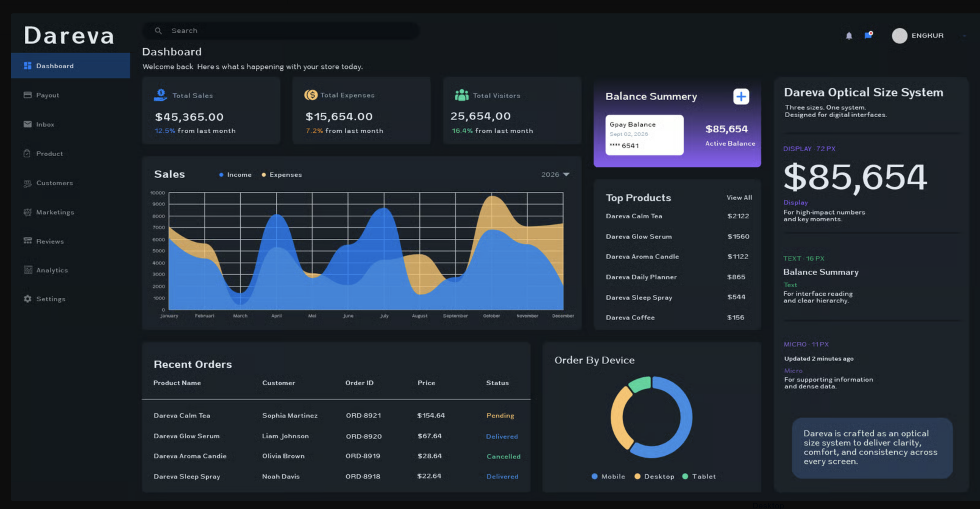Click the Total Sales icon
Viewport: 980px width, 509px height.
(x=161, y=95)
